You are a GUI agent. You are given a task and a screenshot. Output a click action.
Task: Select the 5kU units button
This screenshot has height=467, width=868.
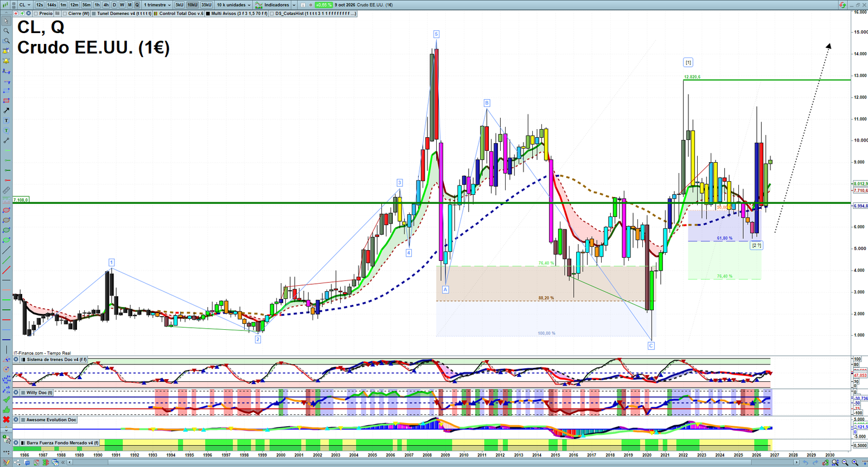coord(180,5)
